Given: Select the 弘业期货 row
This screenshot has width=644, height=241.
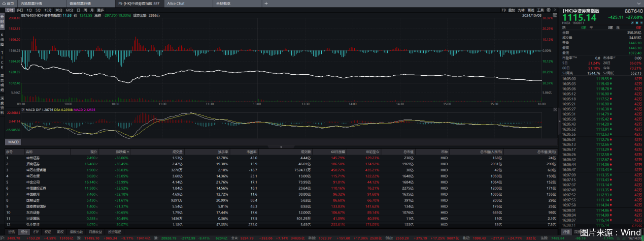Looking at the screenshot, I should [281, 223].
